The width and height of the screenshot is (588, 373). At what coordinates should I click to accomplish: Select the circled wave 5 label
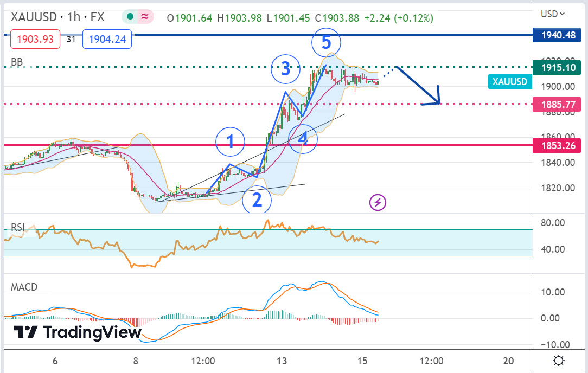326,43
